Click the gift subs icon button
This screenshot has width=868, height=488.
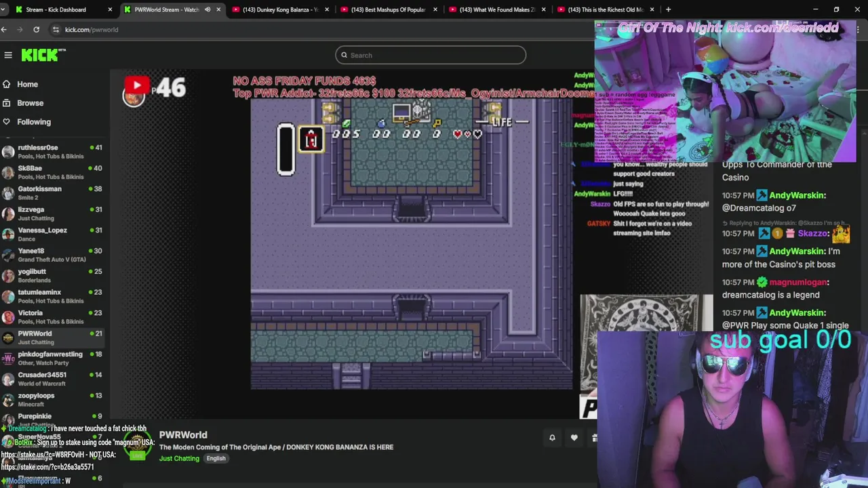pos(595,438)
